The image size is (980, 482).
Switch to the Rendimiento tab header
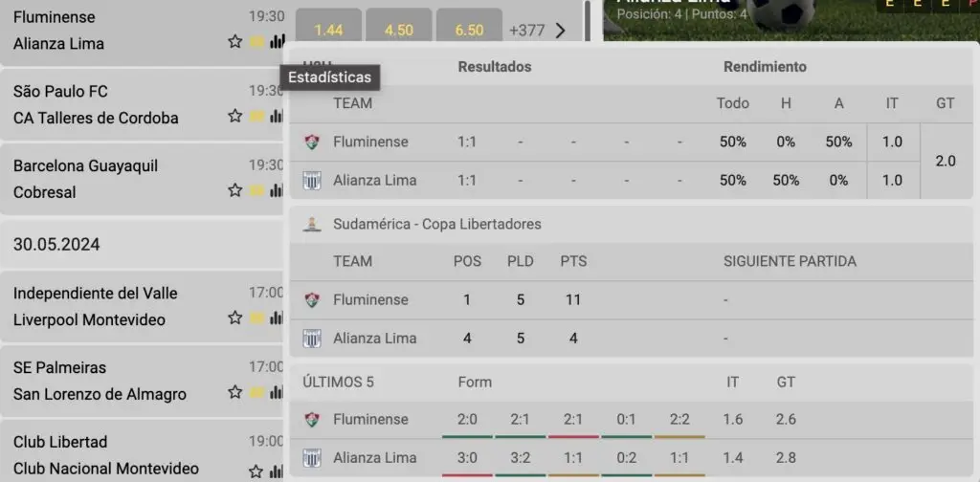pos(765,67)
